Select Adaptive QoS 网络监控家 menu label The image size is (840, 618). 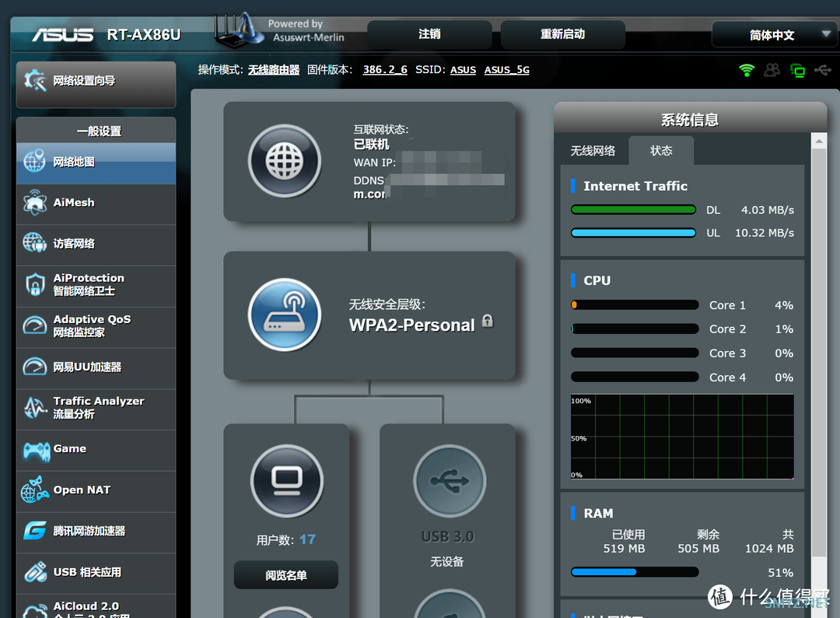click(92, 325)
